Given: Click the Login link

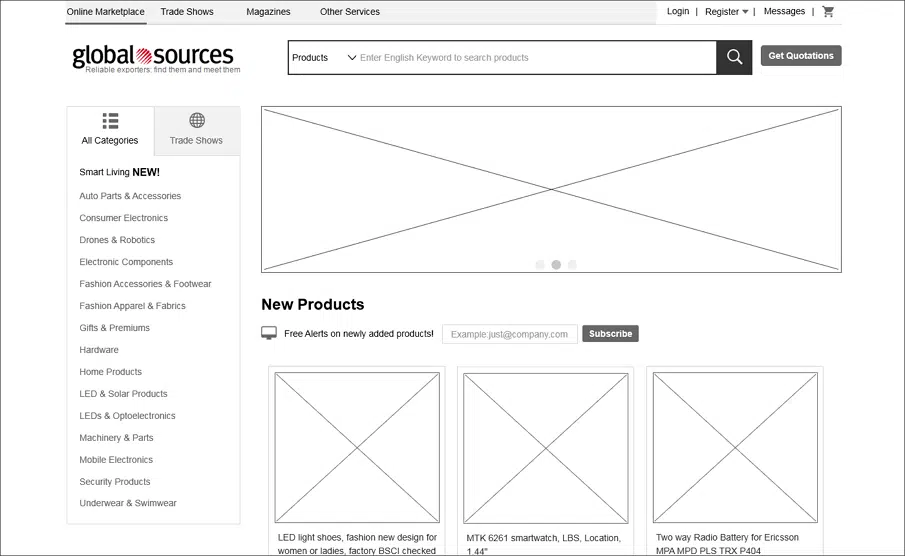Looking at the screenshot, I should click(x=678, y=12).
